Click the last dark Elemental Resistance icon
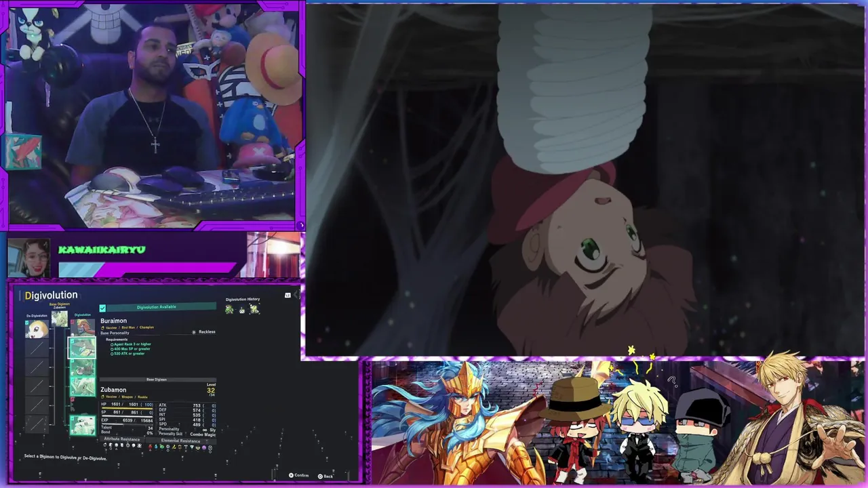The width and height of the screenshot is (868, 488). click(210, 447)
